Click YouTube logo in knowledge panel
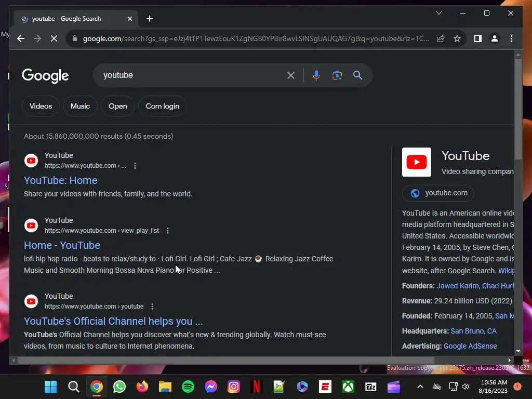532x399 pixels. [x=417, y=162]
